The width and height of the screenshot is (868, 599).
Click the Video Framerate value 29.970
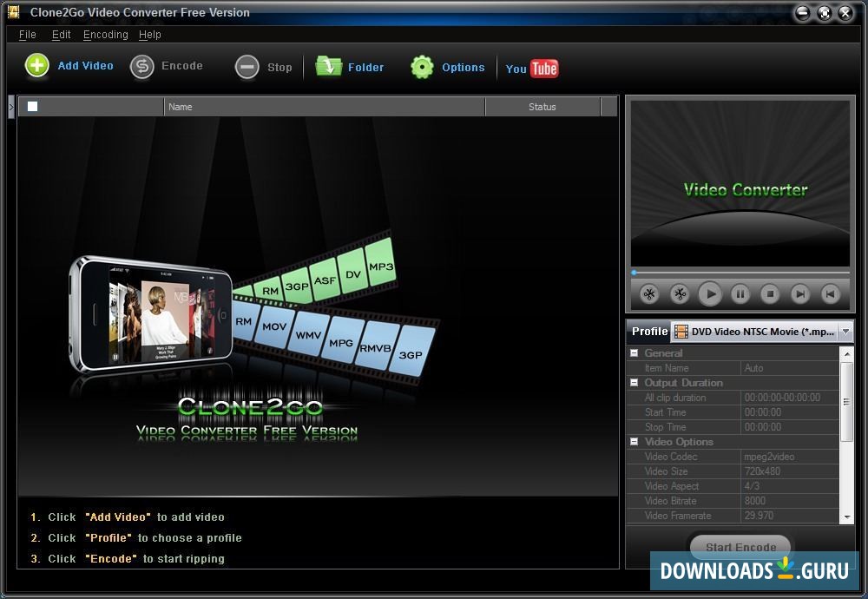pos(790,516)
